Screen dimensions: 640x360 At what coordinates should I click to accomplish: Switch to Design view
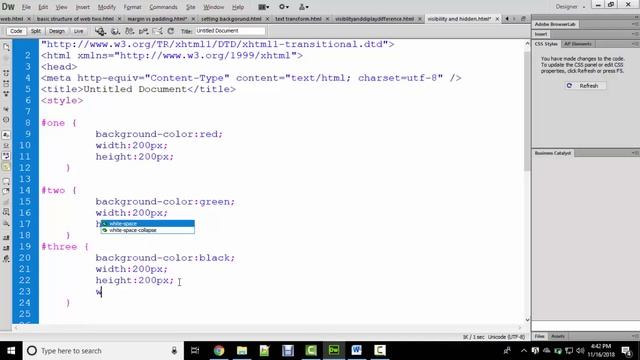(57, 31)
